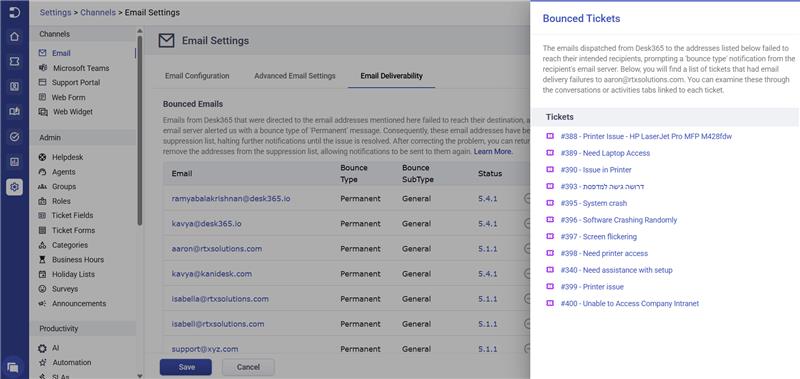Click the Reports icon in left rail
The image size is (800, 379).
point(14,162)
